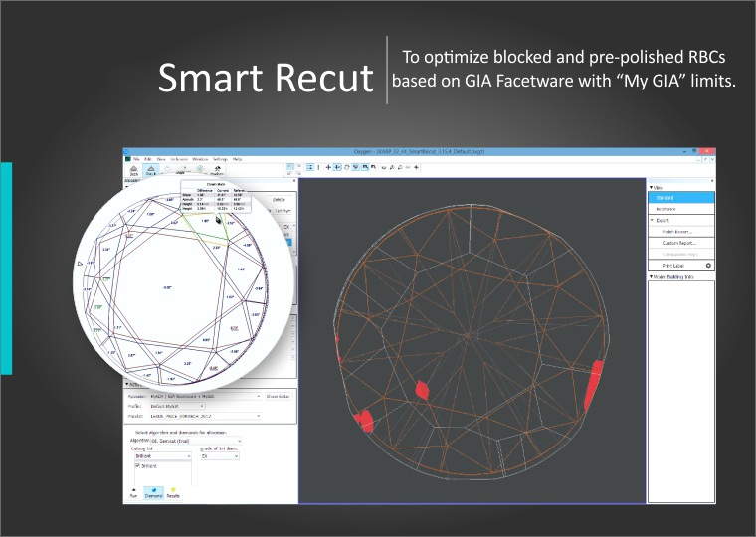
Task: Click the large red inclusion on girdle
Action: coord(592,386)
